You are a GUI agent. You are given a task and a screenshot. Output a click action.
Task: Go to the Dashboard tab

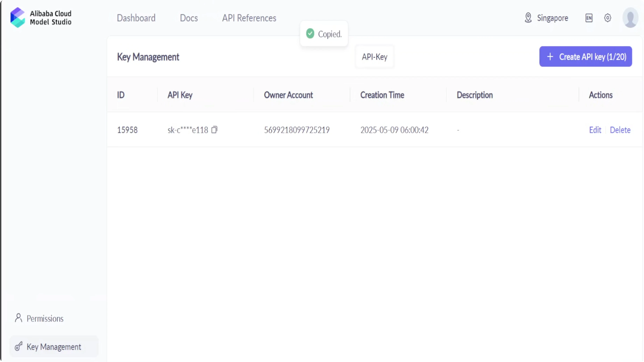[136, 18]
